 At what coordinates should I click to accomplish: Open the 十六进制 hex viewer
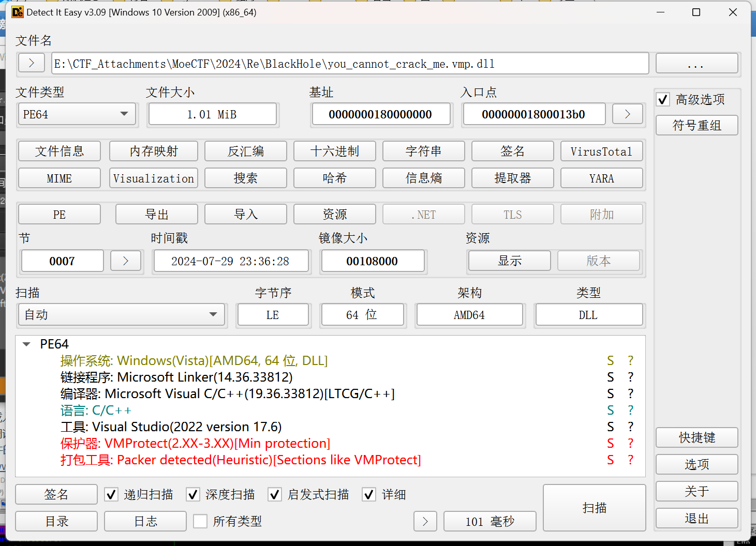tap(334, 151)
